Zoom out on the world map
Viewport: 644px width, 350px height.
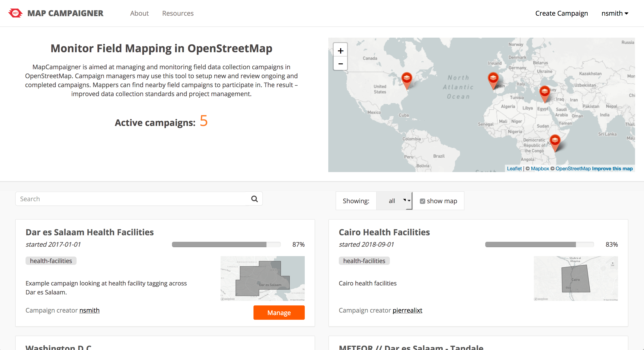click(x=340, y=64)
